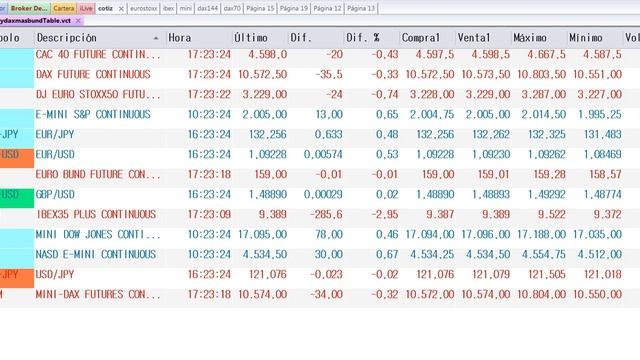Close the daxmasbundTable.vct document tab
Image resolution: width=640 pixels, height=360 pixels.
click(78, 20)
